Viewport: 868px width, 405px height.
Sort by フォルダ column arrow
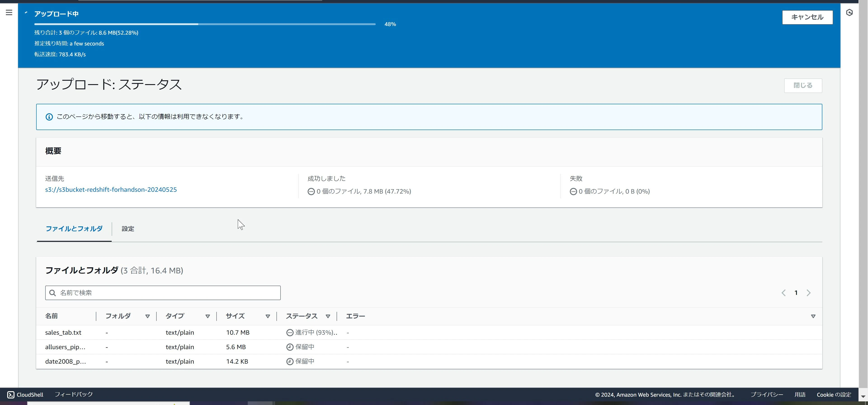(x=147, y=316)
